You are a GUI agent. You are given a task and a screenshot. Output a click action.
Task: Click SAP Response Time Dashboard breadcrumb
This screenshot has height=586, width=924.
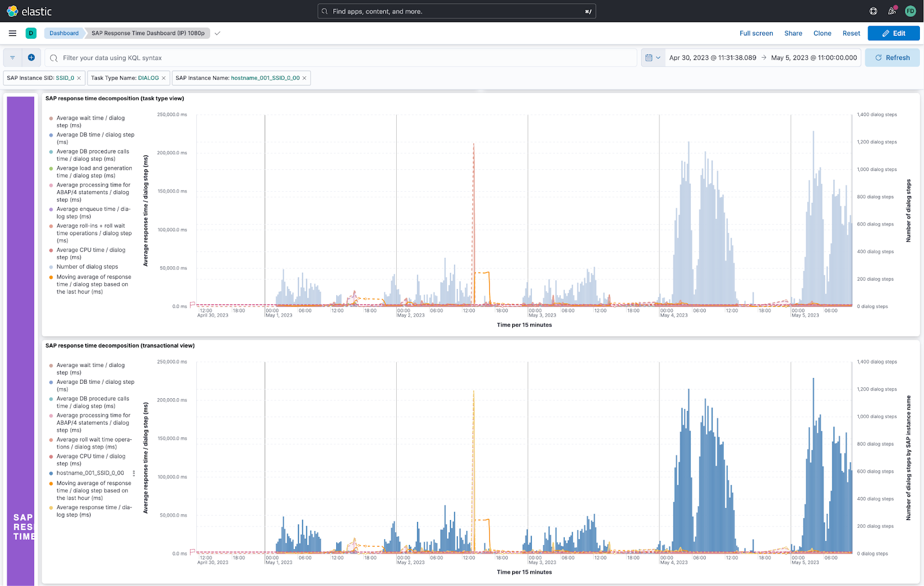pos(148,33)
